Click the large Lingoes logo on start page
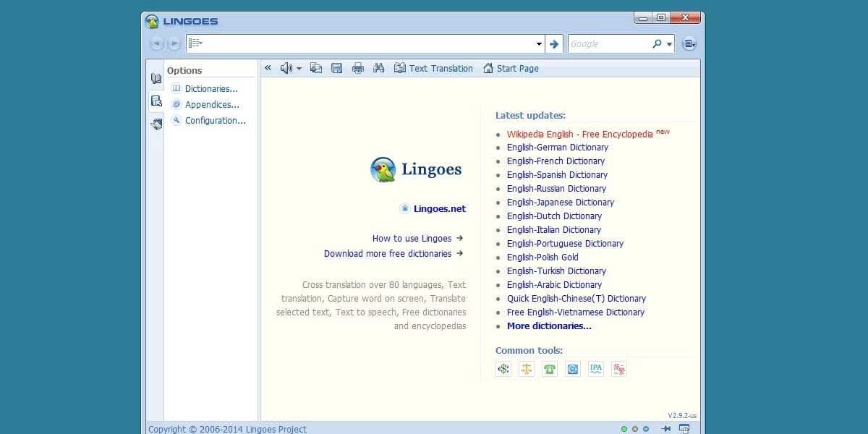Image resolution: width=868 pixels, height=434 pixels. [416, 169]
